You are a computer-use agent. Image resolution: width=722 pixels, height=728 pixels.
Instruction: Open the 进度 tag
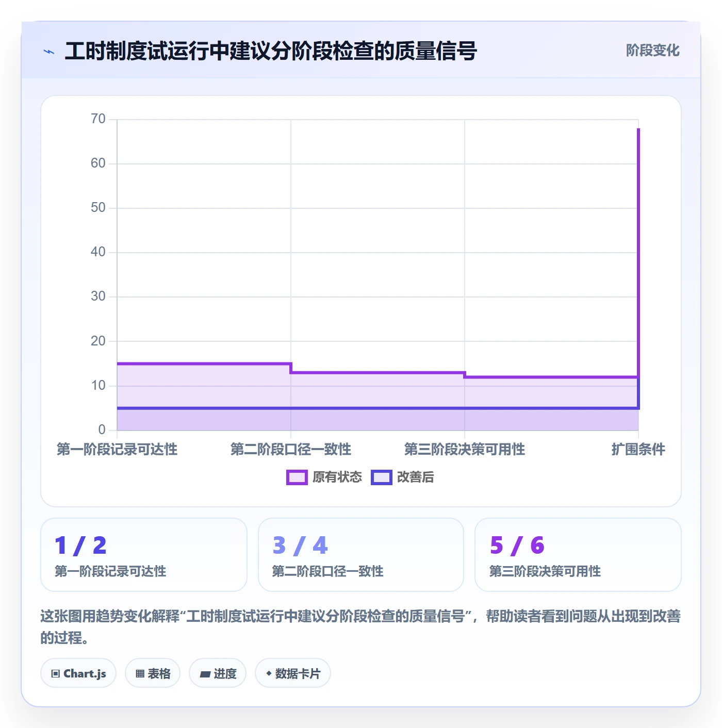point(218,673)
